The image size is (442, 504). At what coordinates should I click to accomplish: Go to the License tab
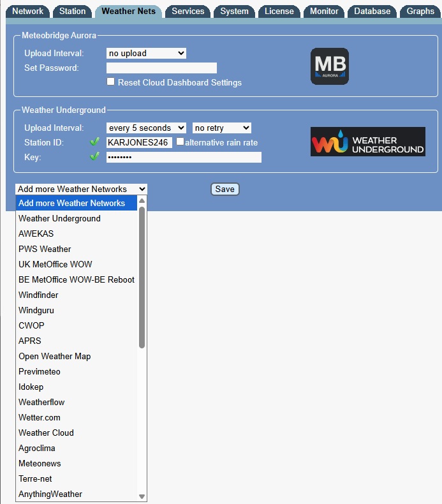(x=279, y=11)
